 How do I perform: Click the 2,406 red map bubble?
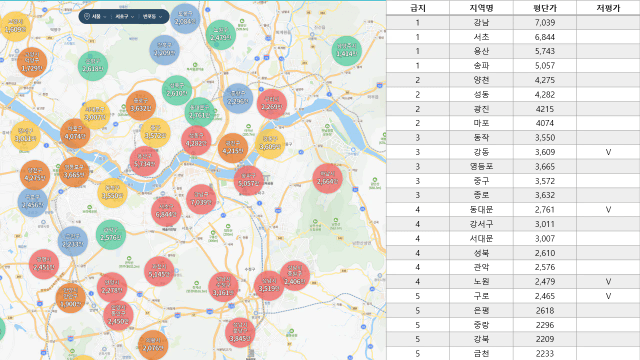click(295, 276)
